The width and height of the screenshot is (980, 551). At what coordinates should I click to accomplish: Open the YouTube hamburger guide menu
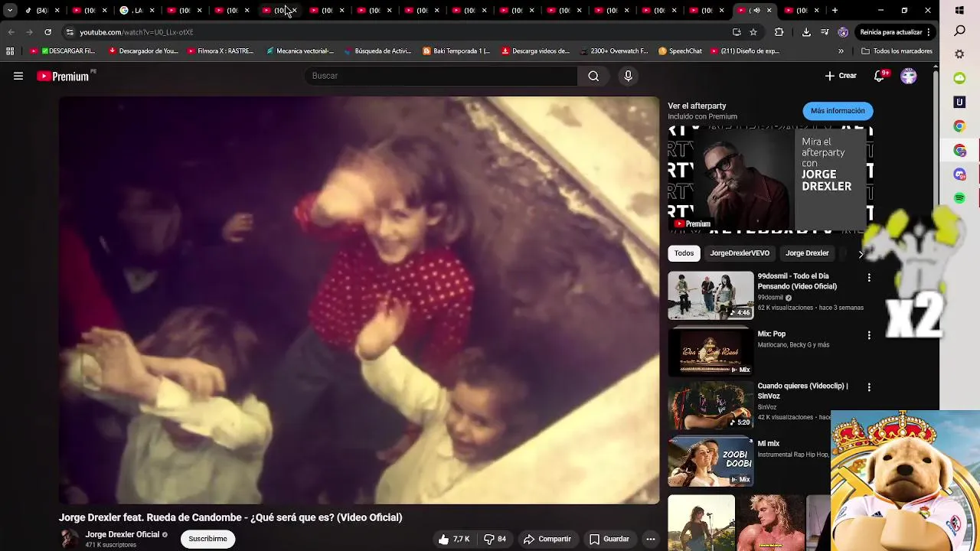(x=18, y=76)
